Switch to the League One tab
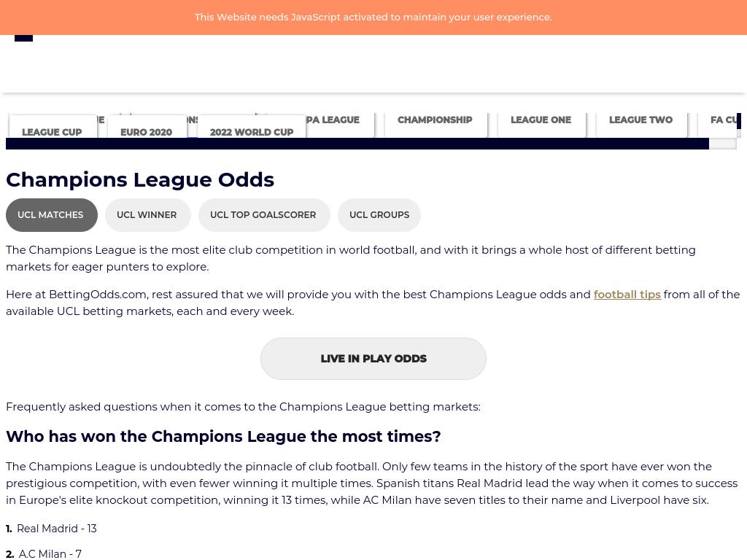This screenshot has height=560, width=747. 541,120
